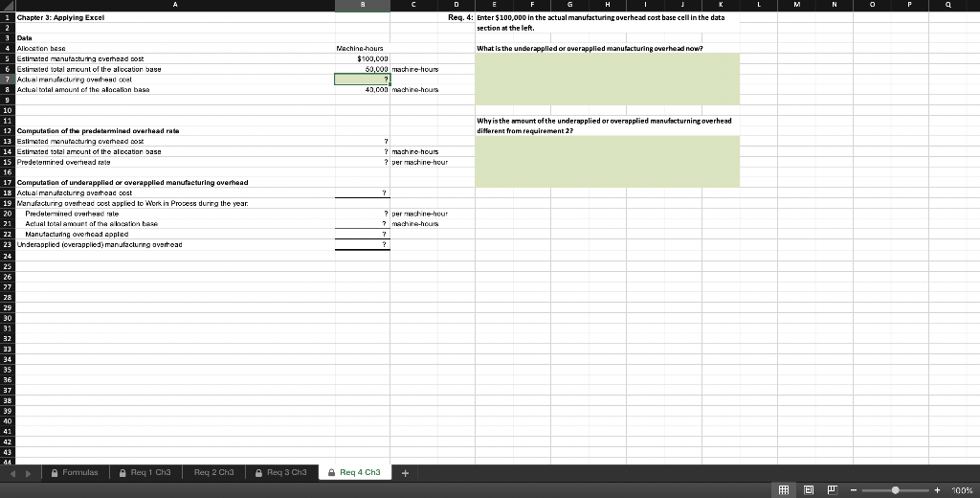Select column B header

pyautogui.click(x=363, y=5)
